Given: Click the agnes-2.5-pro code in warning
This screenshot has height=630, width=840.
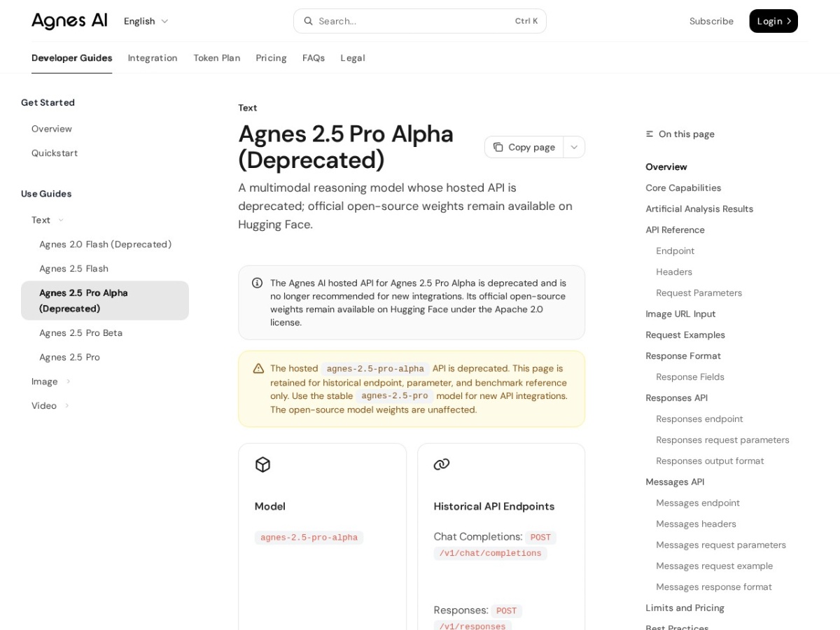Looking at the screenshot, I should point(394,396).
